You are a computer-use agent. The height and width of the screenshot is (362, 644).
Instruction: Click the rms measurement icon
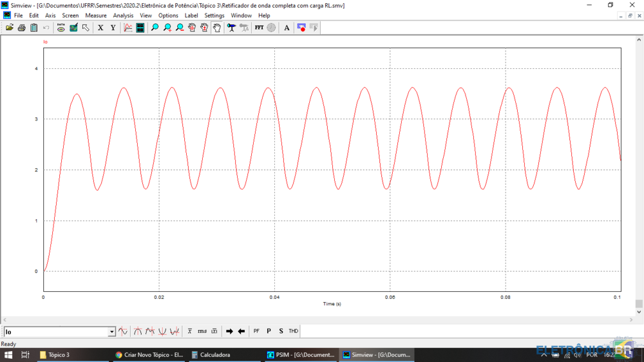(202, 331)
